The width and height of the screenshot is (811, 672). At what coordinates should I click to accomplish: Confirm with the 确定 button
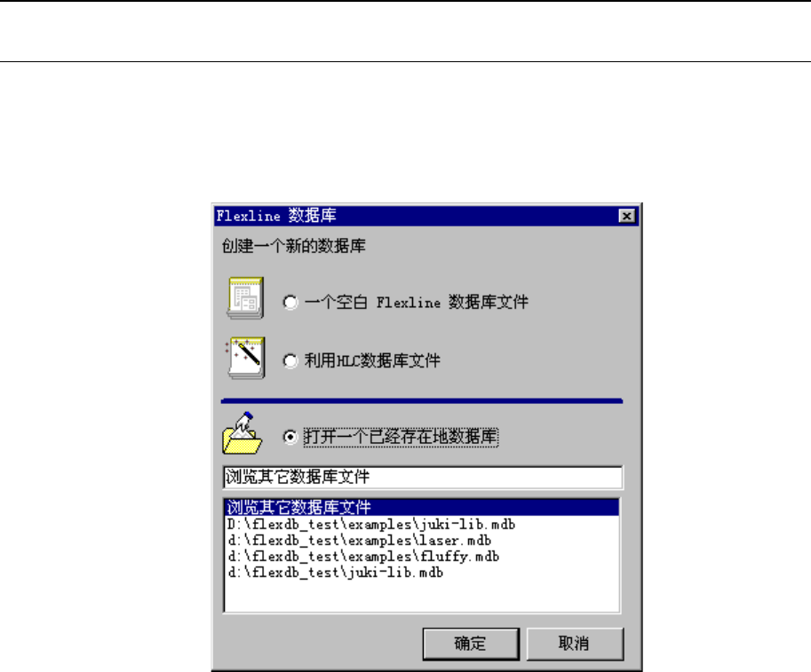click(471, 644)
